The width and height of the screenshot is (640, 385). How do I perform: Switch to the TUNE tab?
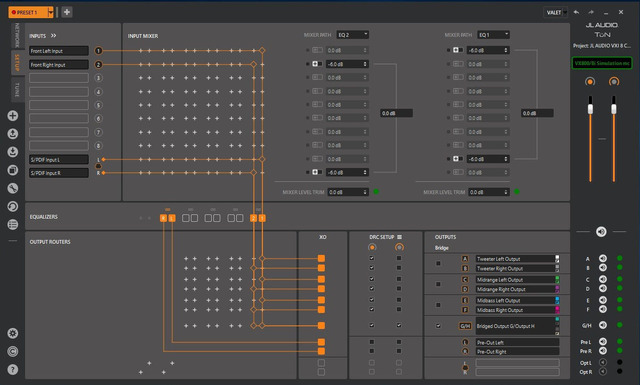pos(17,89)
